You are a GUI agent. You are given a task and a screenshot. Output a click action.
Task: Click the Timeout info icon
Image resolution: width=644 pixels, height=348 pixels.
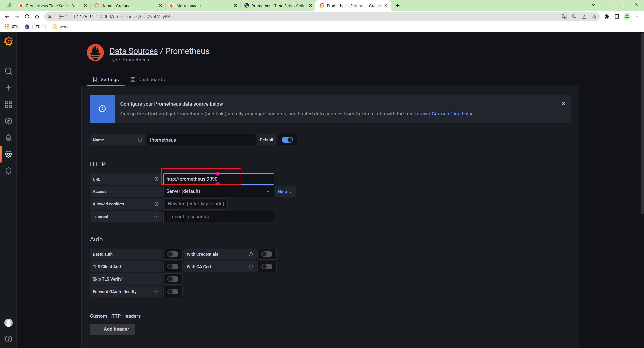click(x=156, y=217)
